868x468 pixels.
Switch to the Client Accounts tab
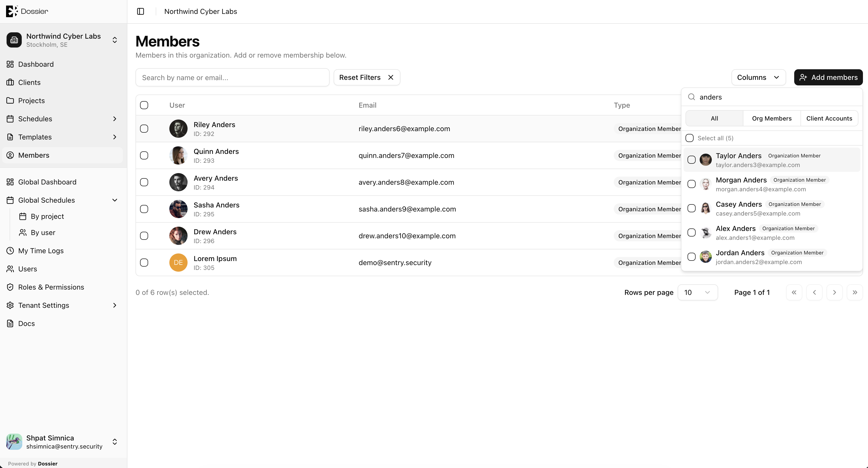tap(829, 118)
